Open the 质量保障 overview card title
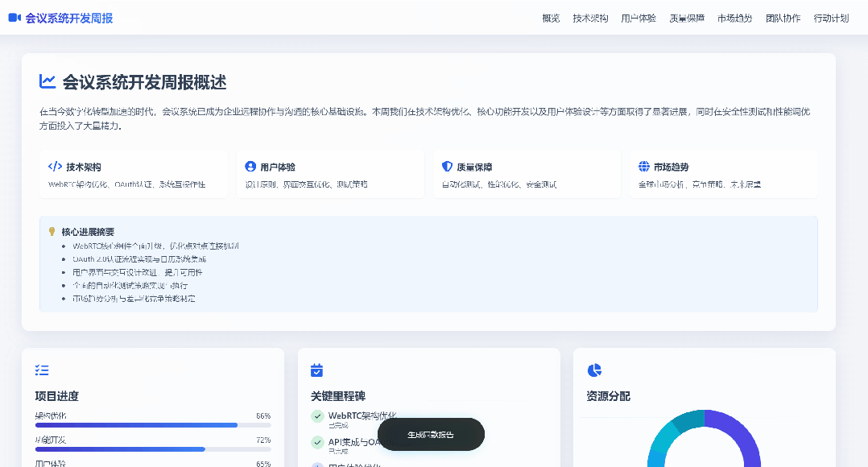The width and height of the screenshot is (868, 467). [x=474, y=167]
